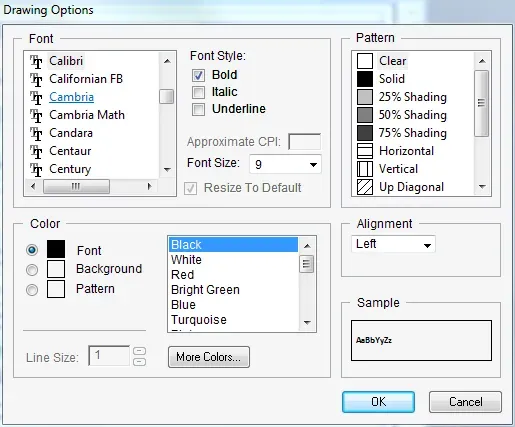Select Cambria font in the list
The width and height of the screenshot is (515, 427).
point(72,97)
